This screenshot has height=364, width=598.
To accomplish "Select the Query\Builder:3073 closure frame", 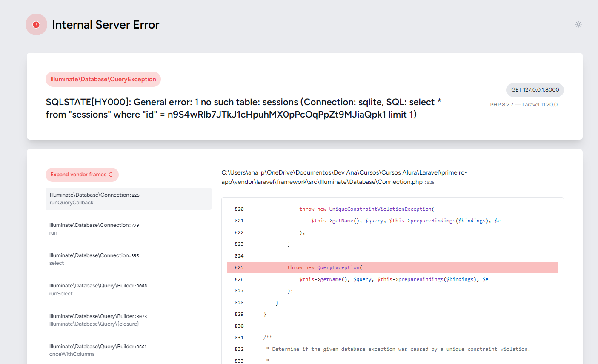I will coord(129,320).
